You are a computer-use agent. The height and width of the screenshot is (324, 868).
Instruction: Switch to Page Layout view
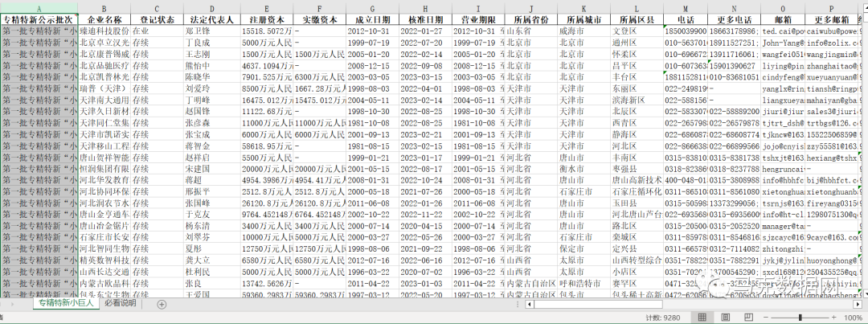(725, 318)
